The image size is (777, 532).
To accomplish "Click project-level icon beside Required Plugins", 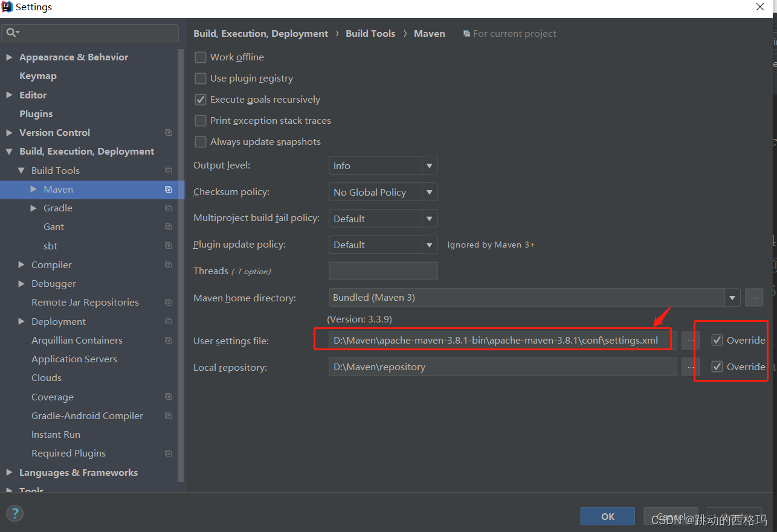I will [168, 453].
